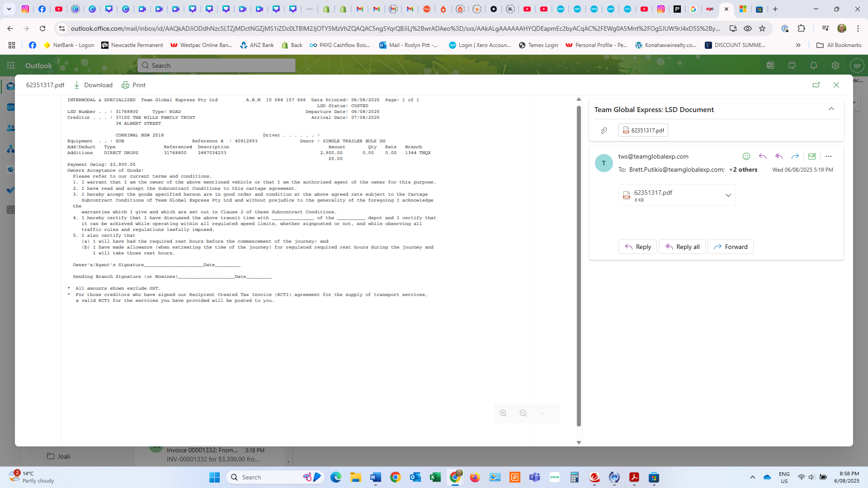Click the Download PDF icon
The image size is (868, 488).
click(77, 85)
